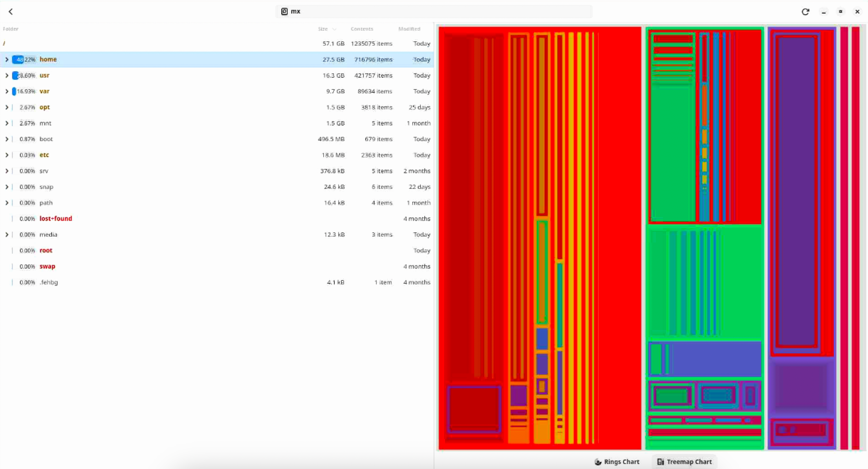
Task: Sort by the Modified column header
Action: point(409,29)
